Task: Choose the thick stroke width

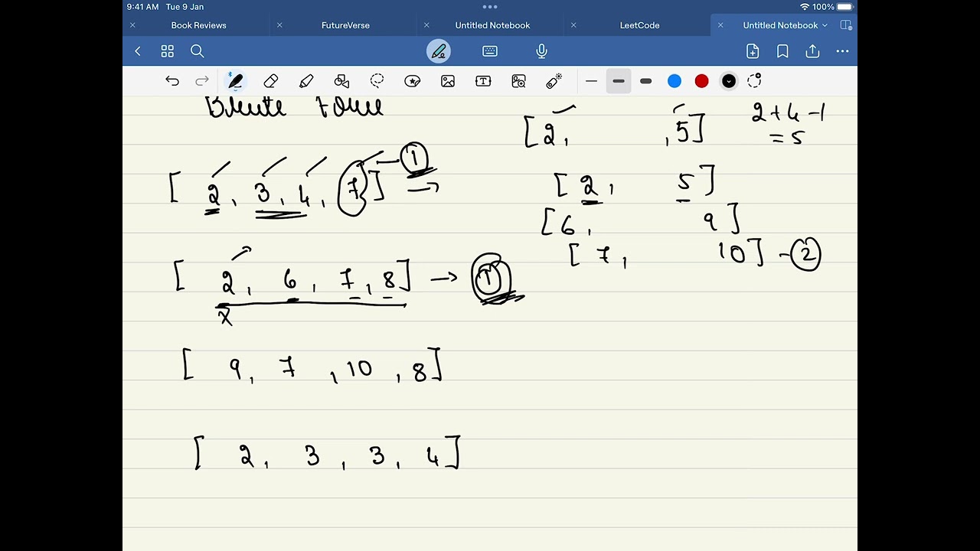Action: point(645,81)
